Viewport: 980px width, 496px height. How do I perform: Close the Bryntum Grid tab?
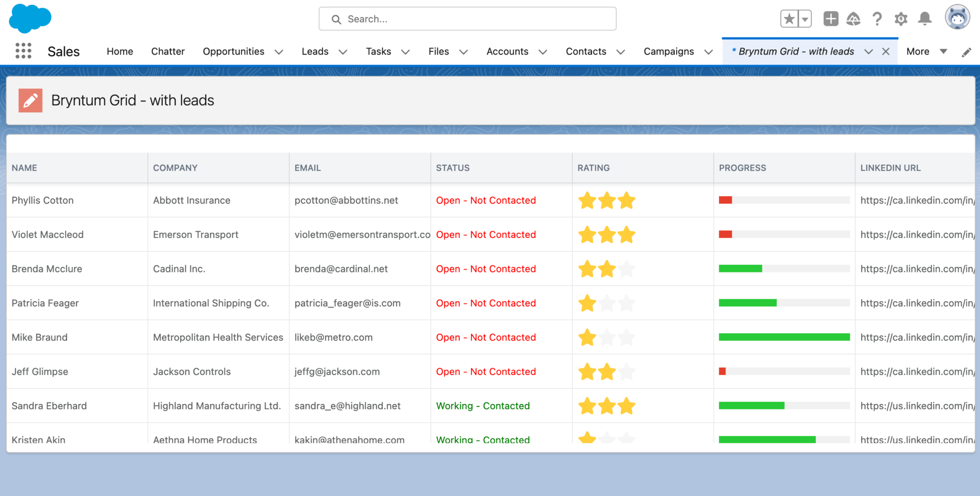tap(886, 52)
